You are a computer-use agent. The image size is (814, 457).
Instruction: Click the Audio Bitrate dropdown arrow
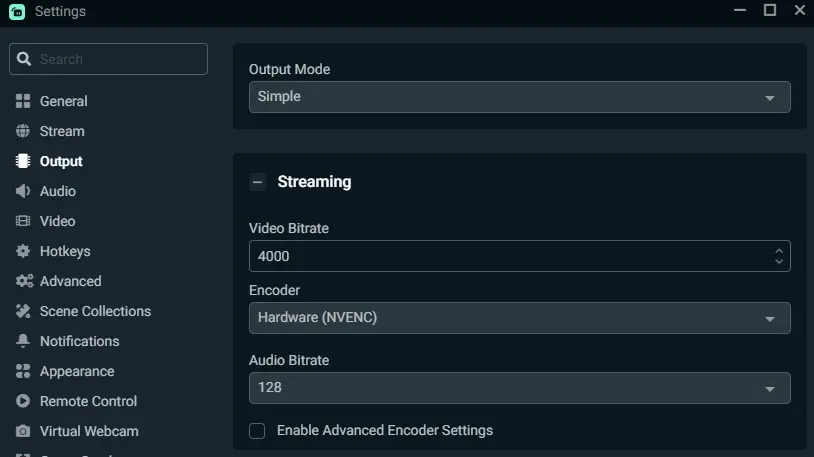[x=770, y=389]
